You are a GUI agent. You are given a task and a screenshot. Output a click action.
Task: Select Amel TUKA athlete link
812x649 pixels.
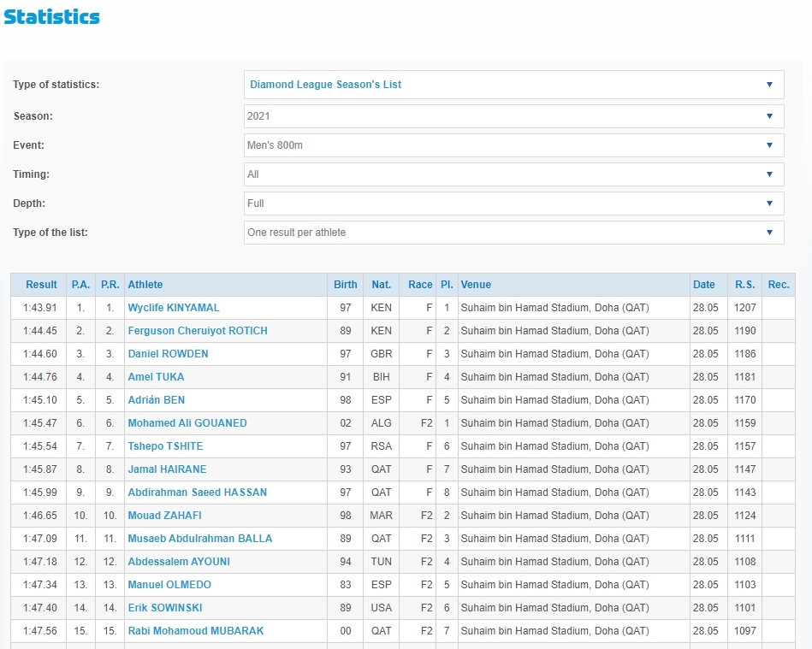(156, 377)
